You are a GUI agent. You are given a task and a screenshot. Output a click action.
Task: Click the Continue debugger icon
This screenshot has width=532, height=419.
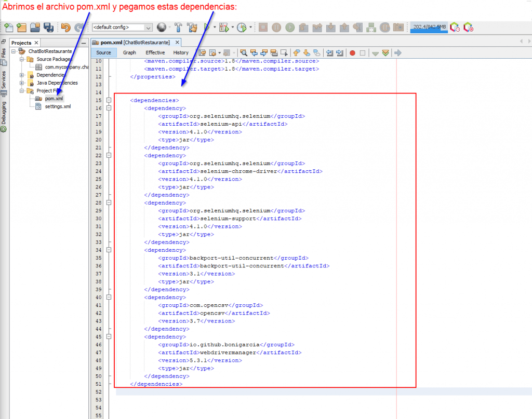pyautogui.click(x=290, y=28)
